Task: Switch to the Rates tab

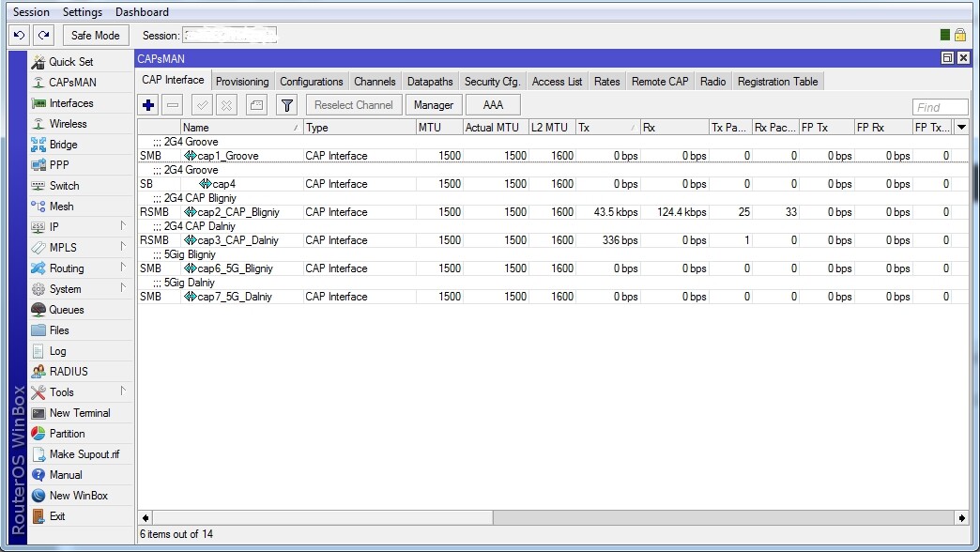Action: 607,82
